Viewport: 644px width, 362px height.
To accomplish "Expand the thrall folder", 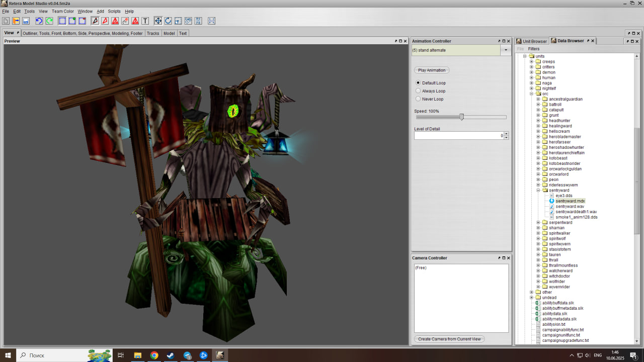I will pyautogui.click(x=538, y=260).
